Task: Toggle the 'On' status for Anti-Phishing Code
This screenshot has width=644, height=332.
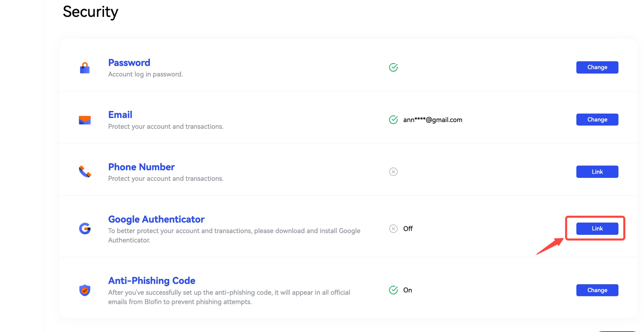Action: click(407, 290)
